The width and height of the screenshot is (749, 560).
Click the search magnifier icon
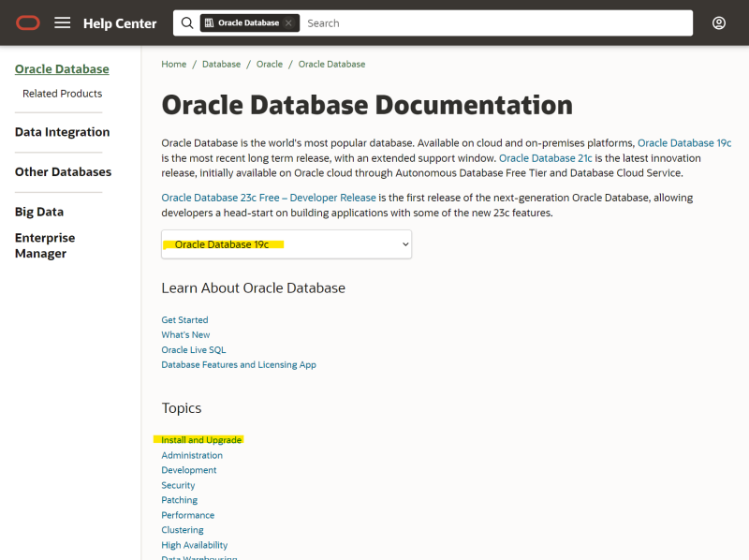coord(187,22)
